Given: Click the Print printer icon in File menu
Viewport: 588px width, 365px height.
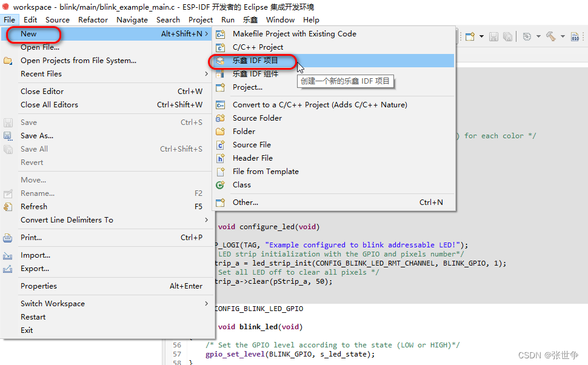Looking at the screenshot, I should pos(8,238).
